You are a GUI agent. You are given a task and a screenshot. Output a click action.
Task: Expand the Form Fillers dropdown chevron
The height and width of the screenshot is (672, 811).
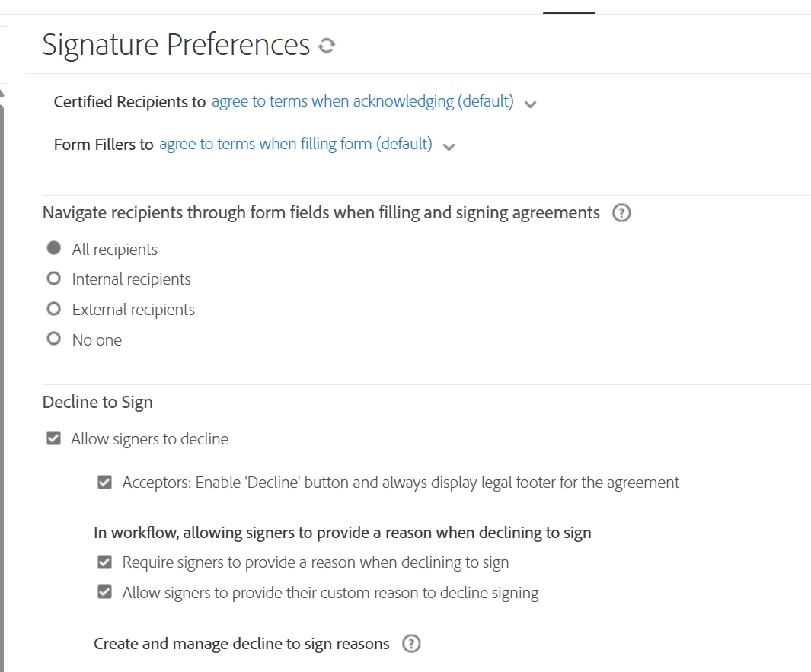pyautogui.click(x=449, y=147)
